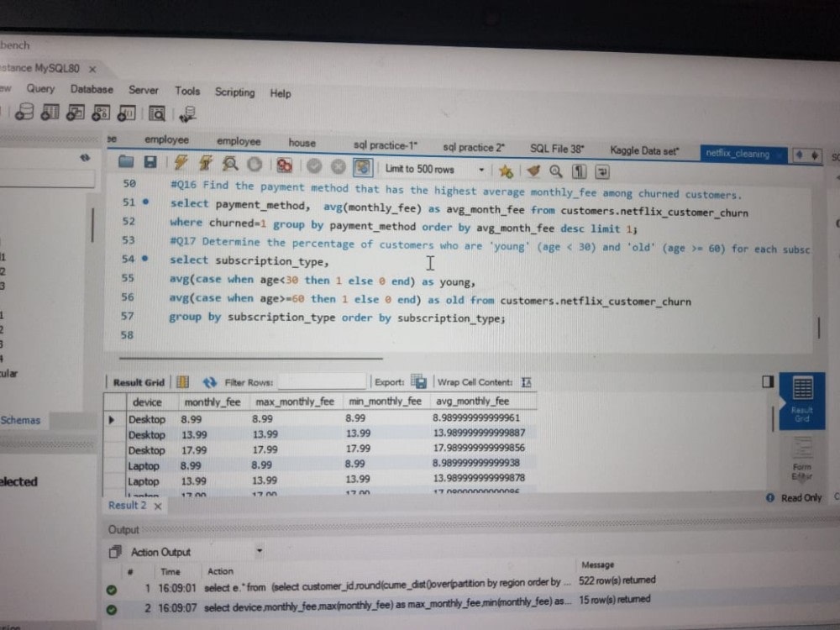Image resolution: width=840 pixels, height=630 pixels.
Task: Toggle the auto-commit mode button
Action: coord(363,167)
